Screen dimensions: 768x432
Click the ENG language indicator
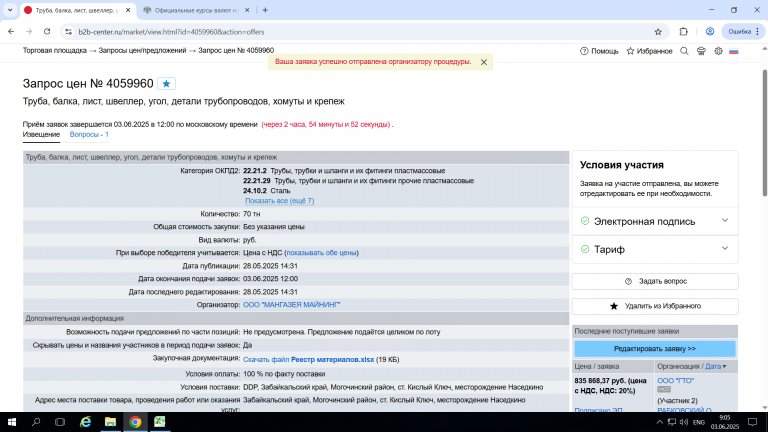point(699,422)
